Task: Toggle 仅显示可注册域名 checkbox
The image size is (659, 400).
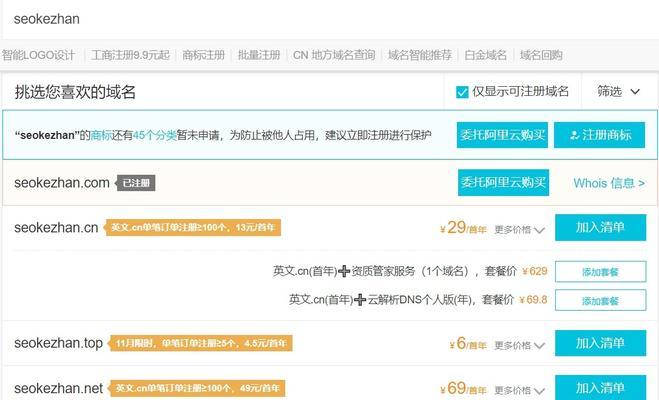Action: pos(462,92)
